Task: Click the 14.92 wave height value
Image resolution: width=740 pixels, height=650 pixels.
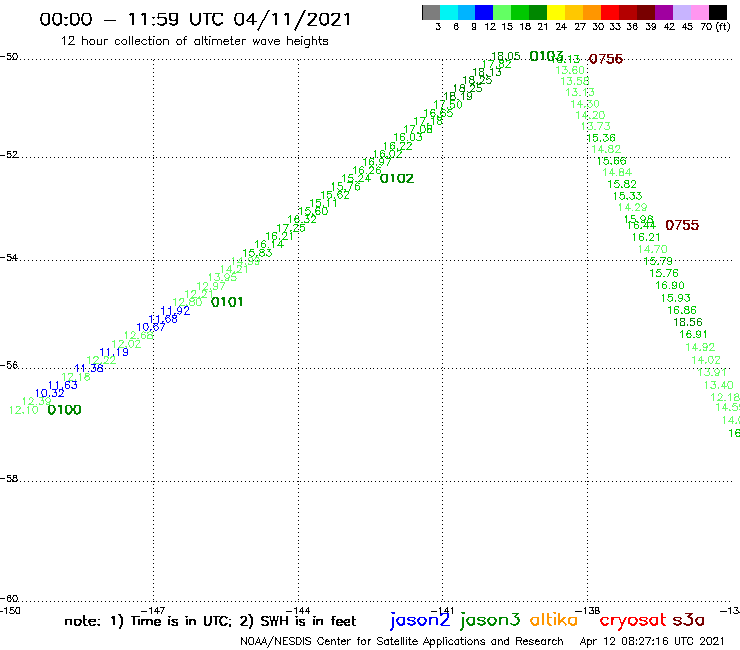Action: pyautogui.click(x=700, y=347)
